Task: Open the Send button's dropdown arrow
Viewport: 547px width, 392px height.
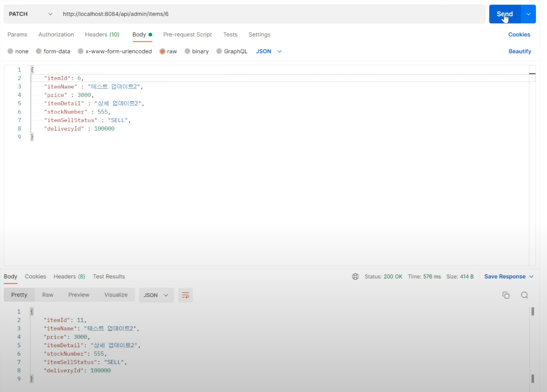Action: tap(528, 14)
